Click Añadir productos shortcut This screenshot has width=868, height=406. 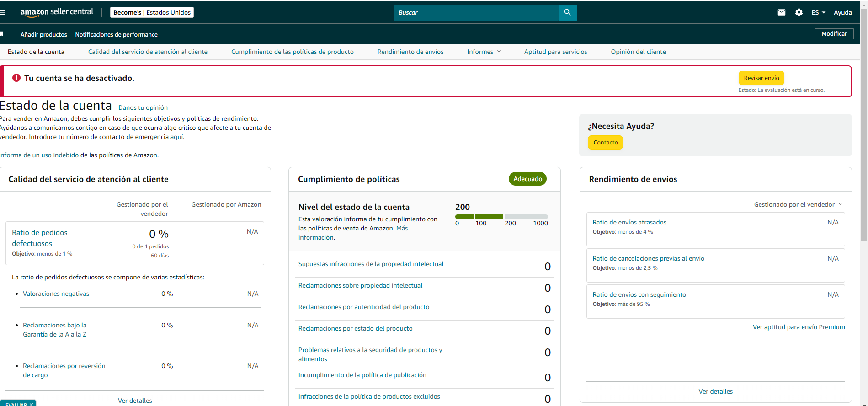pos(44,34)
